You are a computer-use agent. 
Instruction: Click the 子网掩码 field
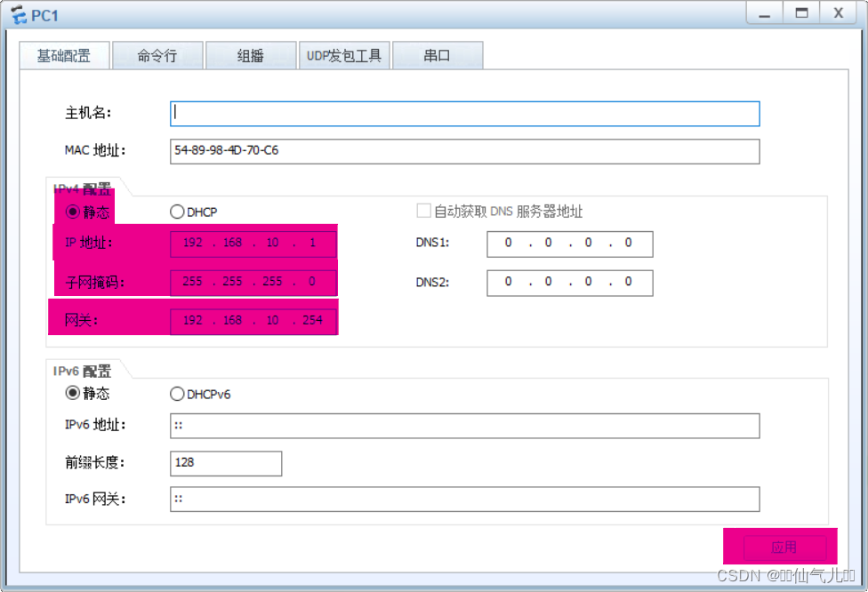[253, 282]
